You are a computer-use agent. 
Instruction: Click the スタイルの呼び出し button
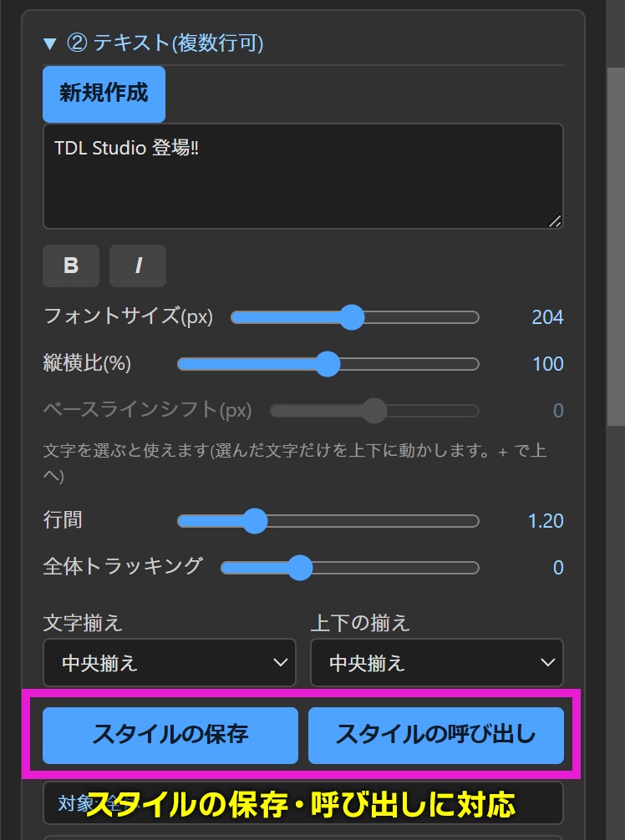(x=436, y=735)
